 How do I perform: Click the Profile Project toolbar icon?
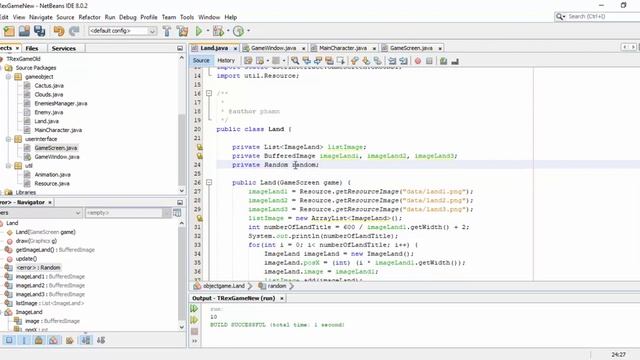[238, 31]
